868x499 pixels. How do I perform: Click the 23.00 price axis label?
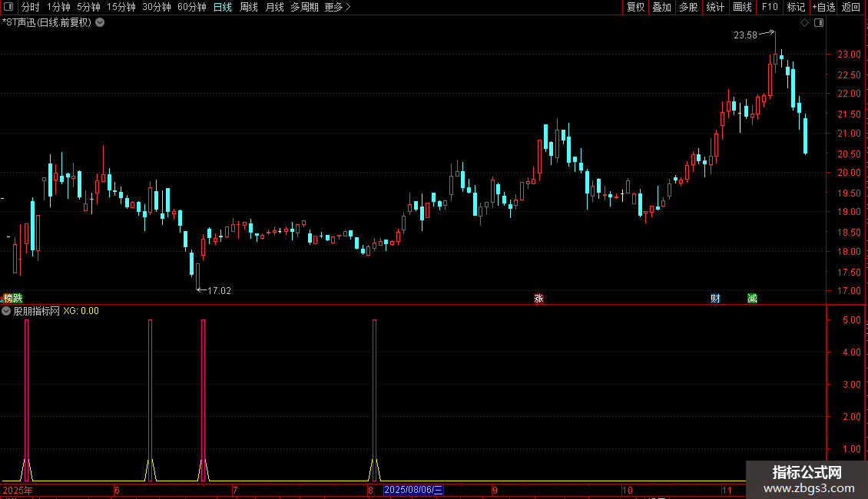coord(849,55)
